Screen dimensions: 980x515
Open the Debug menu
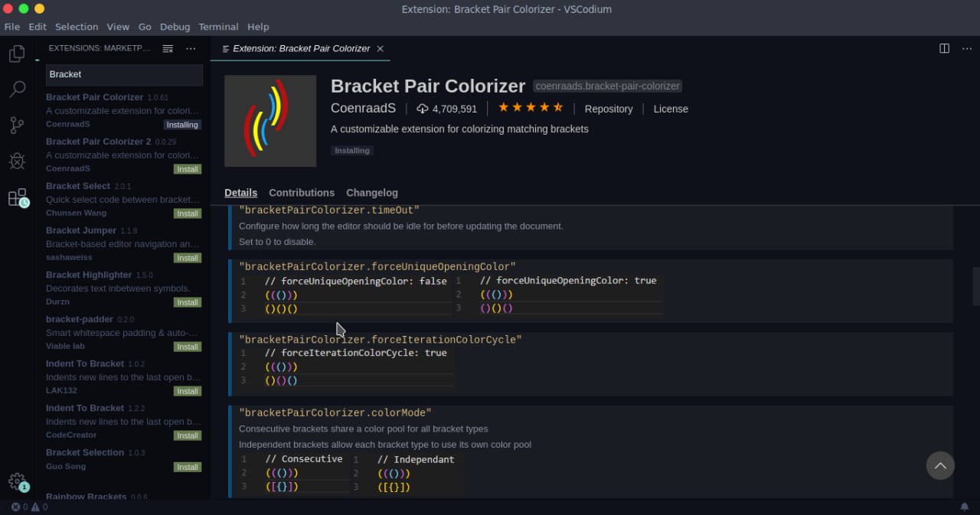pos(175,26)
